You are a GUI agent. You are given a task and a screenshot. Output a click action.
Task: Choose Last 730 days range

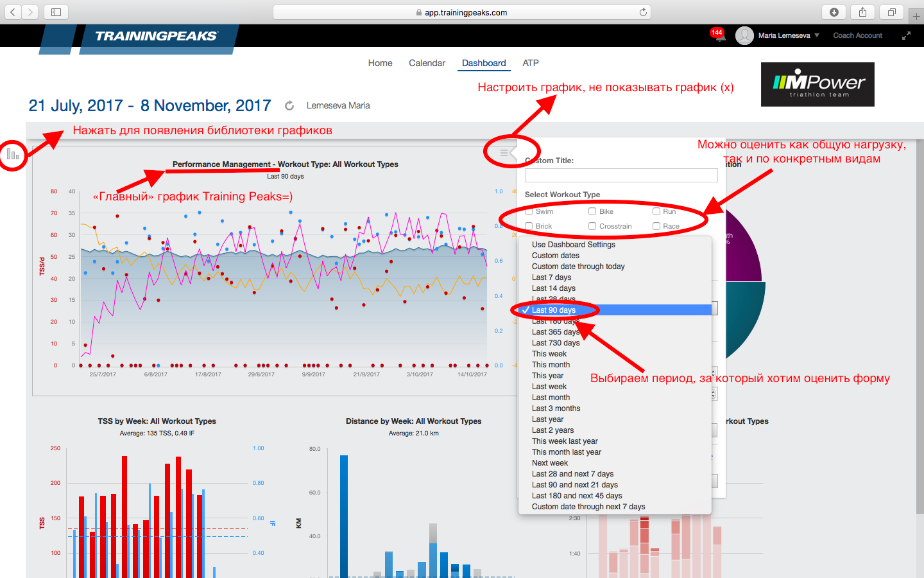[615, 343]
